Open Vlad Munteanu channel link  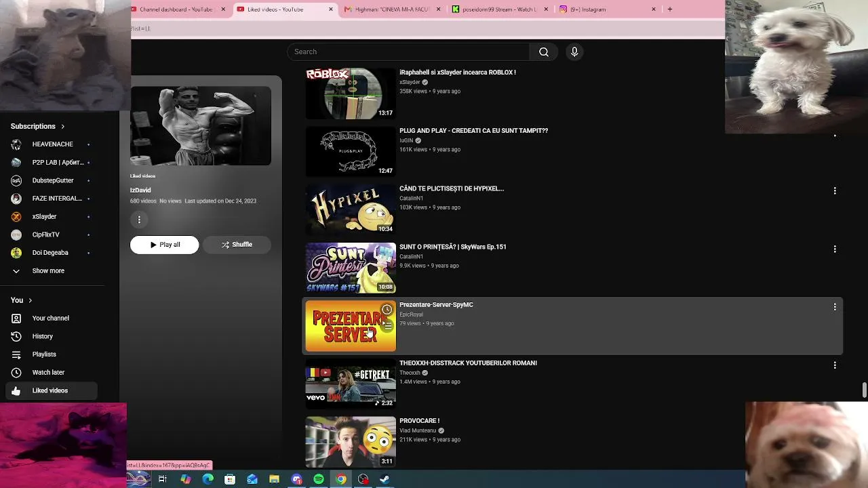click(418, 430)
